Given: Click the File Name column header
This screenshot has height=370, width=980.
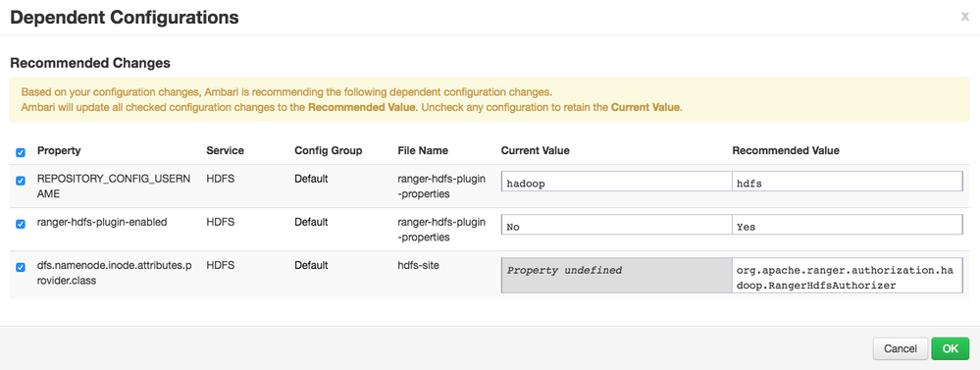Looking at the screenshot, I should (x=423, y=150).
